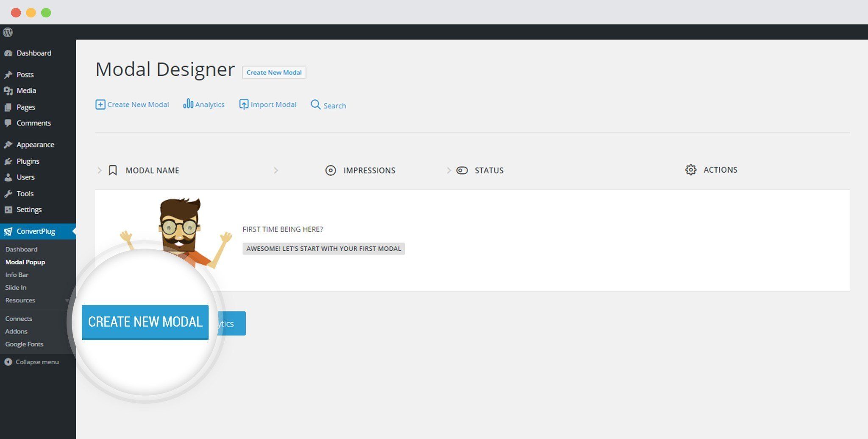Select the ConvertPlug logo icon
This screenshot has height=439, width=868.
[8, 232]
